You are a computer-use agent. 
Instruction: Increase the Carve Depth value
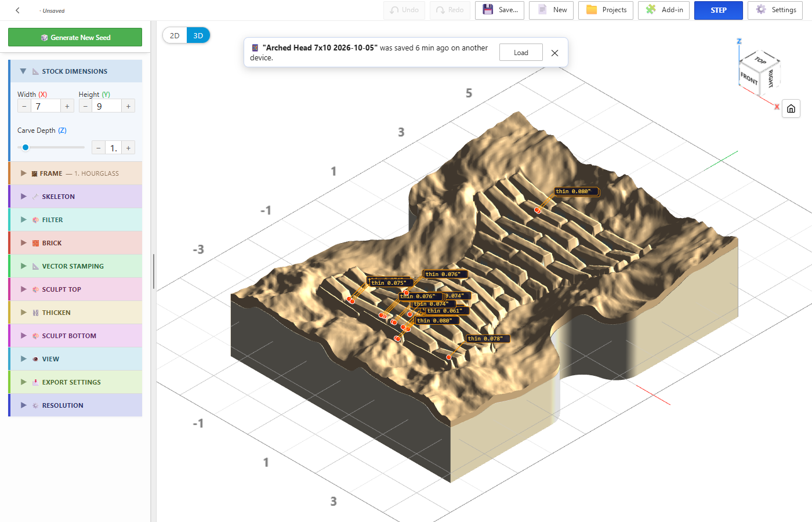point(128,148)
